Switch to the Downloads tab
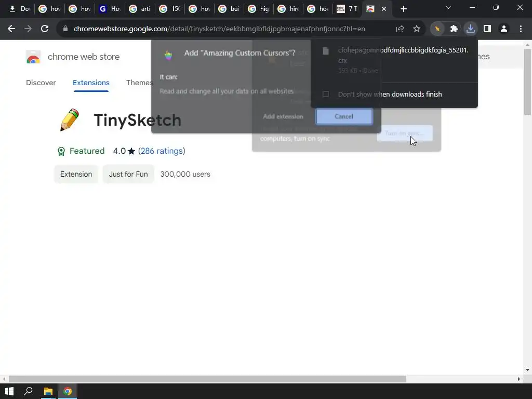The width and height of the screenshot is (532, 399). point(19,9)
